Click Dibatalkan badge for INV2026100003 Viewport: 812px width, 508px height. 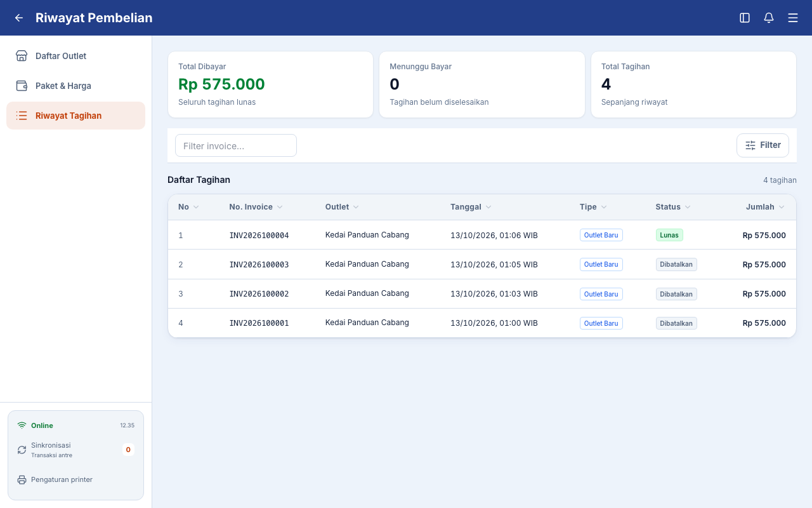[x=676, y=264]
